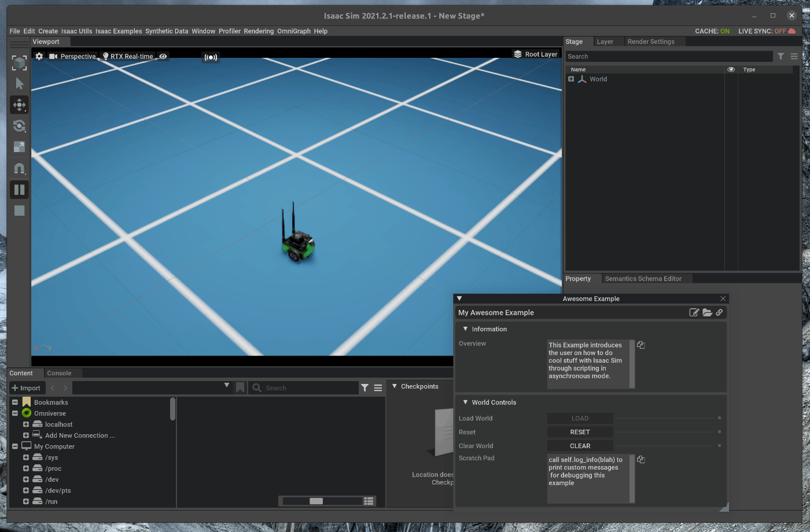Bookmark the current Content path

(240, 387)
